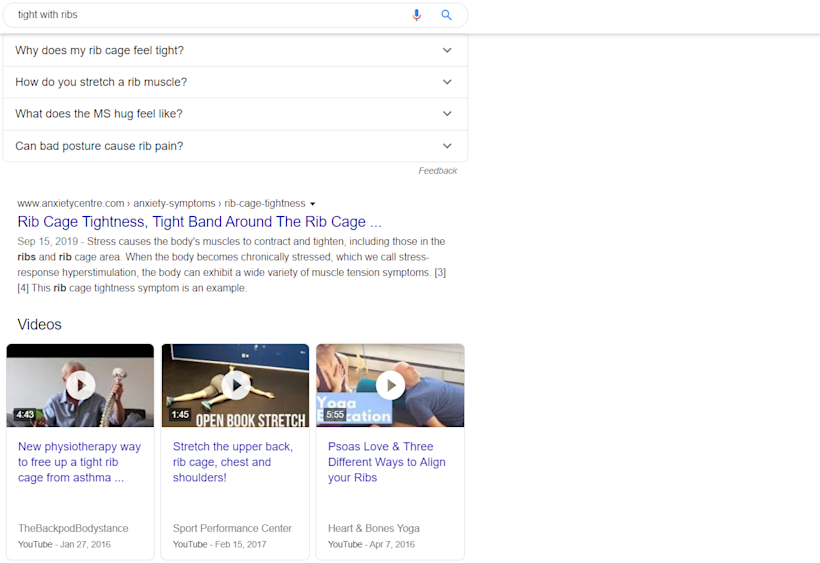Play the Yoga Education 5:55 video
Screen dimensions: 820x563
[390, 385]
